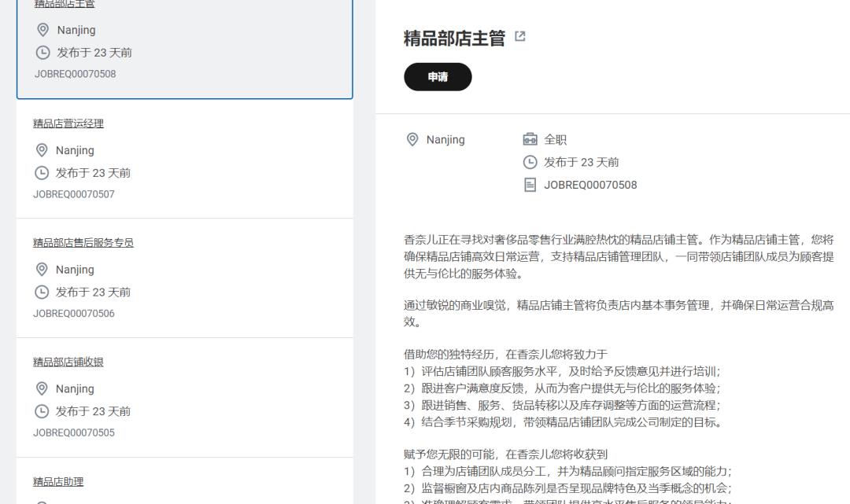Viewport: 850px width, 504px height.
Task: Click location pin icon in 精品店营运经理 card
Action: click(42, 150)
